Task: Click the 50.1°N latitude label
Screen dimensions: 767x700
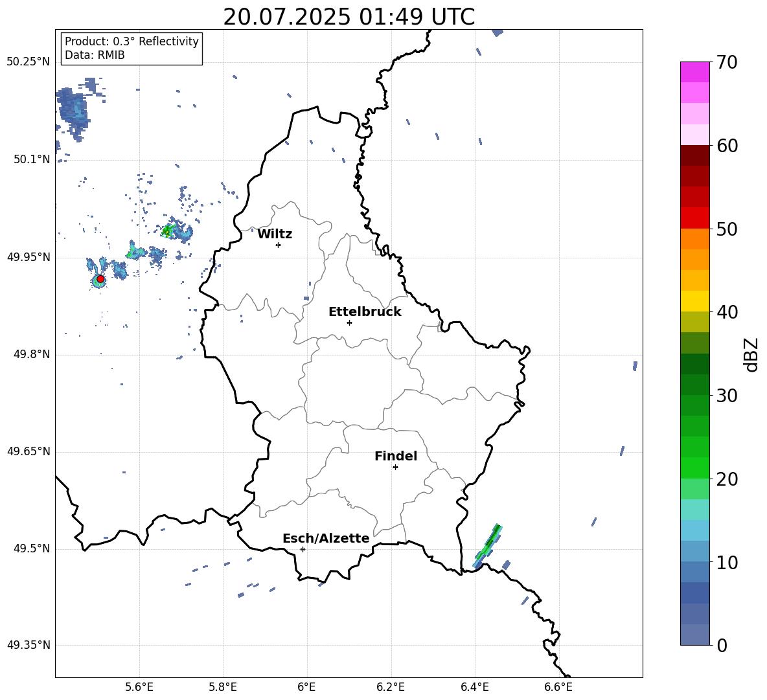Action: pos(32,159)
